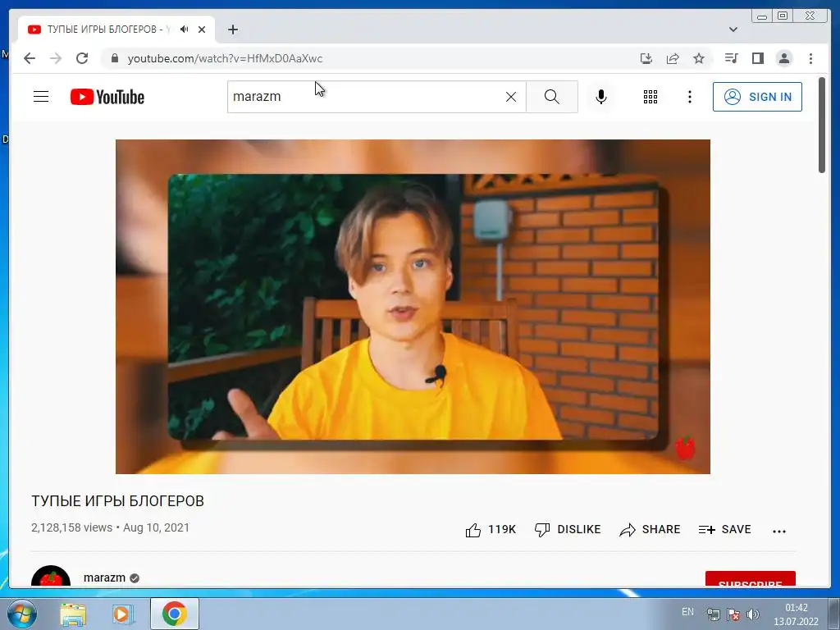Click the SHARE button
Image resolution: width=840 pixels, height=630 pixels.
click(650, 530)
